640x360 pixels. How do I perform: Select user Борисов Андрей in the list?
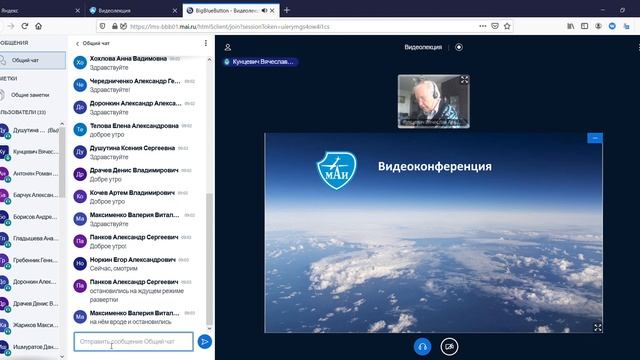pos(30,217)
